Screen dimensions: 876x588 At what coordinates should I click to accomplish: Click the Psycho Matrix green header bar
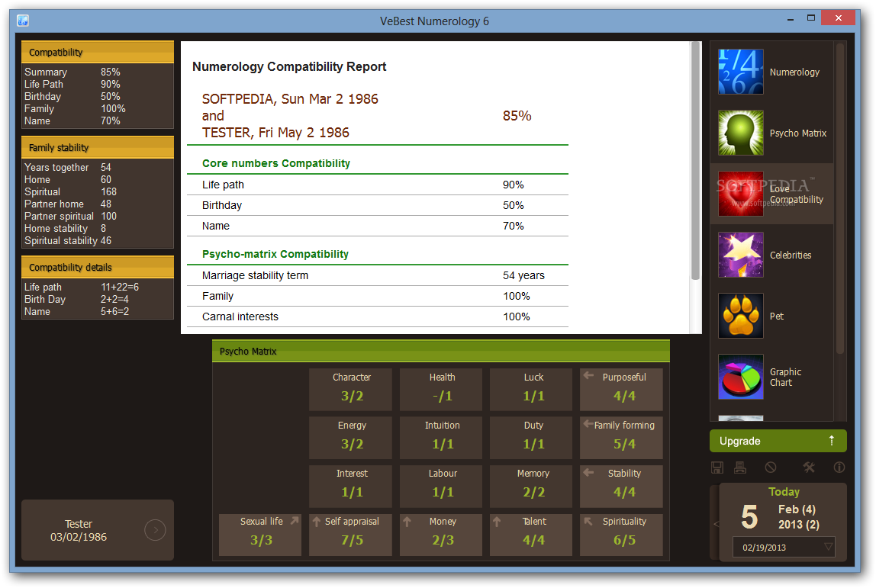point(441,352)
